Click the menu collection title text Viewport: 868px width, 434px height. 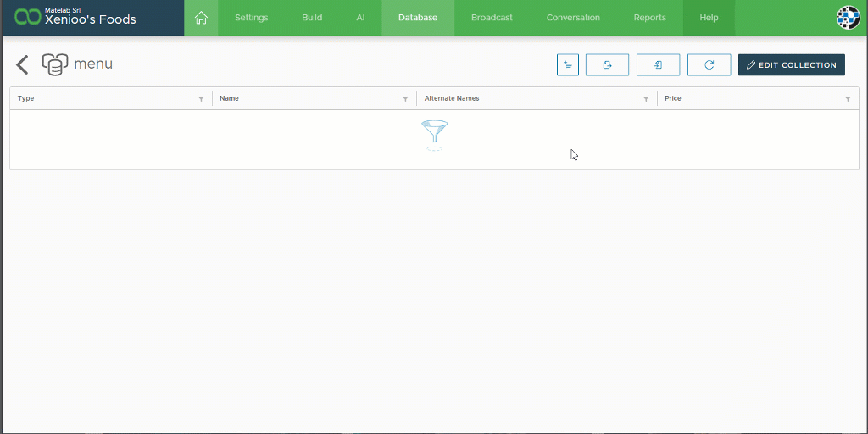coord(93,64)
